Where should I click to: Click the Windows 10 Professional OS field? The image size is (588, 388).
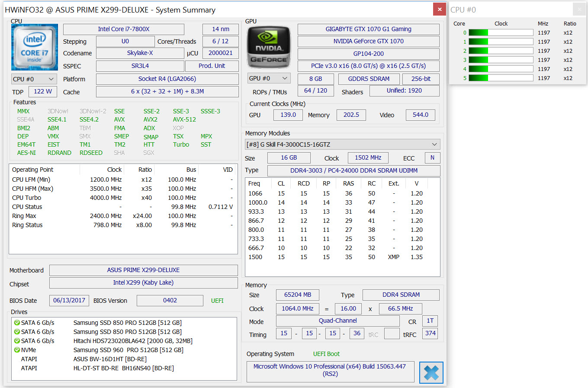[330, 372]
